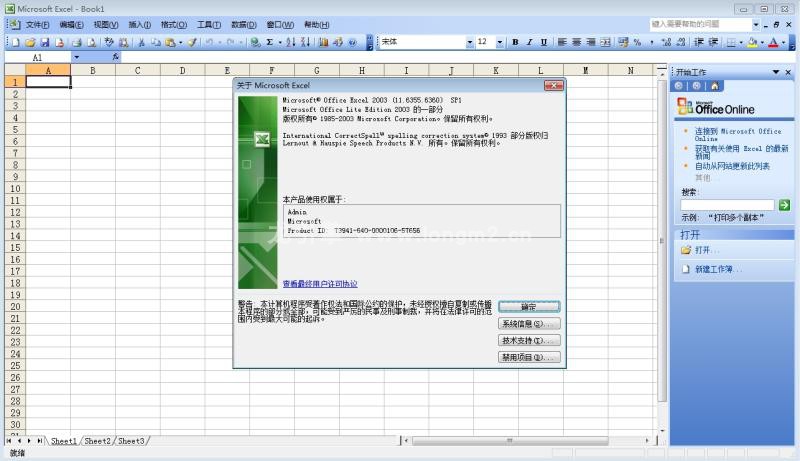The image size is (800, 461).
Task: Open the 格式(O) menu
Action: pos(174,24)
